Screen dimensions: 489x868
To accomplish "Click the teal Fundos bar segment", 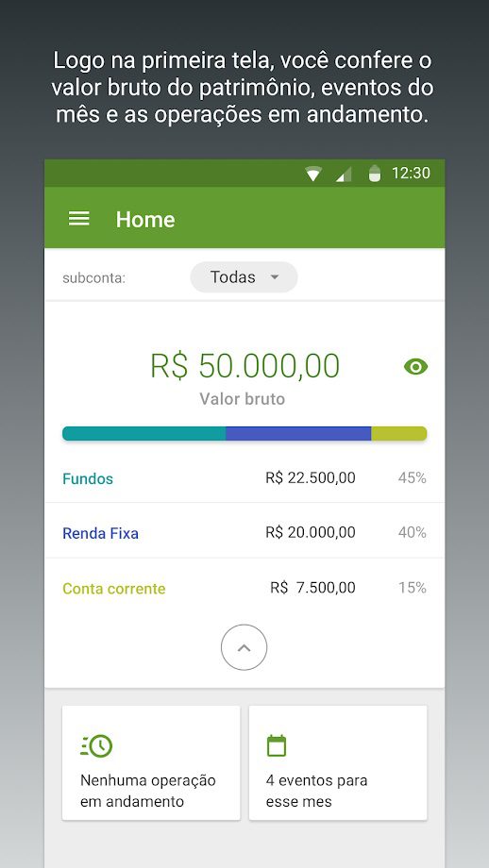I will 144,433.
